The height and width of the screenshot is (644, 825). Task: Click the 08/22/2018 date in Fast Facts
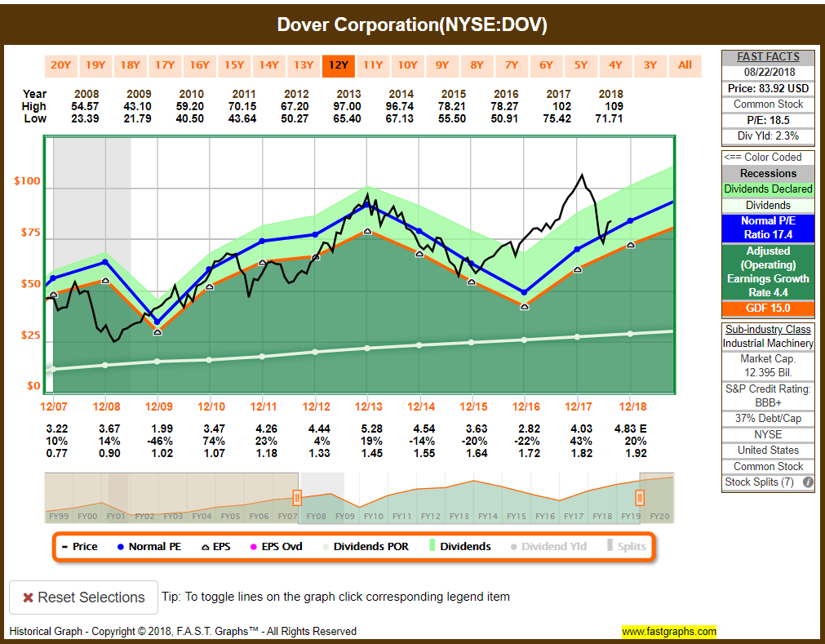pos(770,73)
